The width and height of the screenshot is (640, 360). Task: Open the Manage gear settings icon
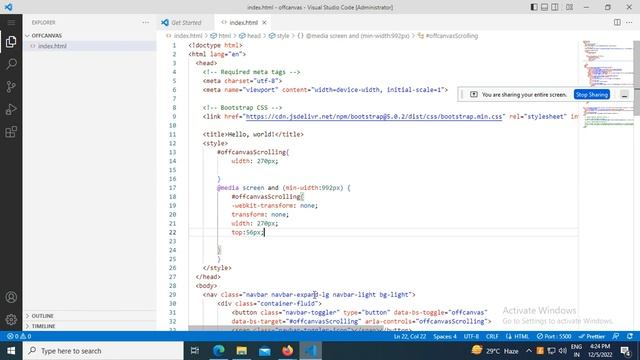click(x=11, y=319)
